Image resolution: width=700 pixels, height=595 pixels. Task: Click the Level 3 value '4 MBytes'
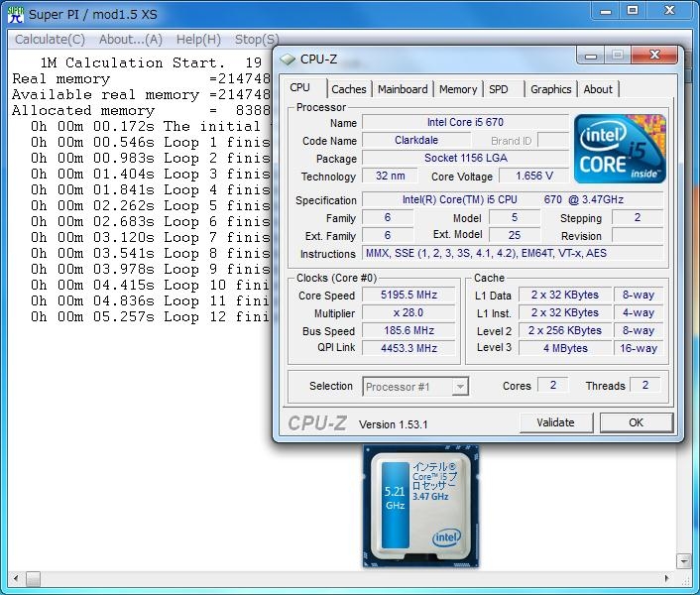[565, 348]
